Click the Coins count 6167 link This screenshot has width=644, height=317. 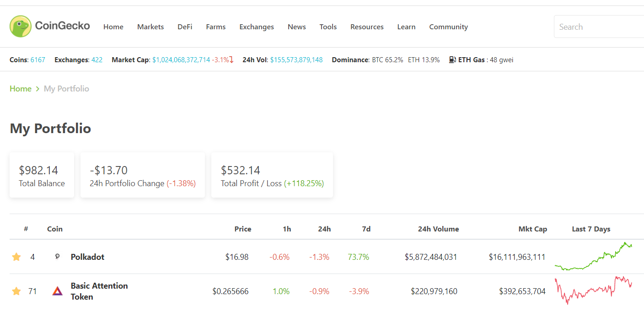(38, 60)
